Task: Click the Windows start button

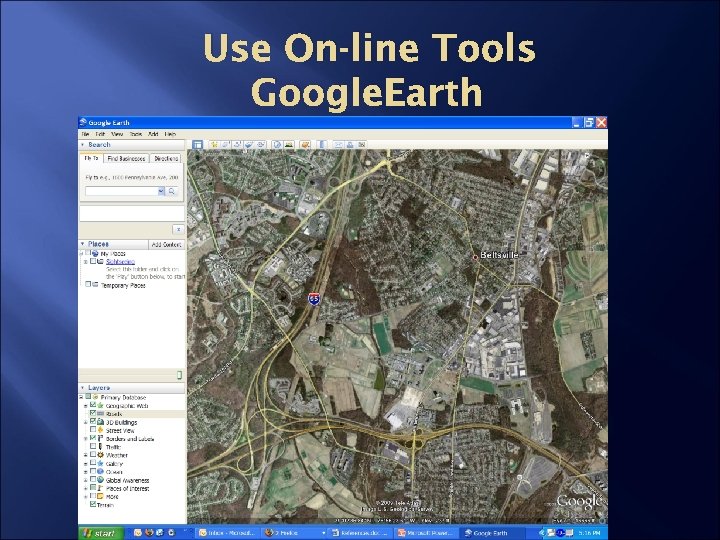Action: pos(101,533)
